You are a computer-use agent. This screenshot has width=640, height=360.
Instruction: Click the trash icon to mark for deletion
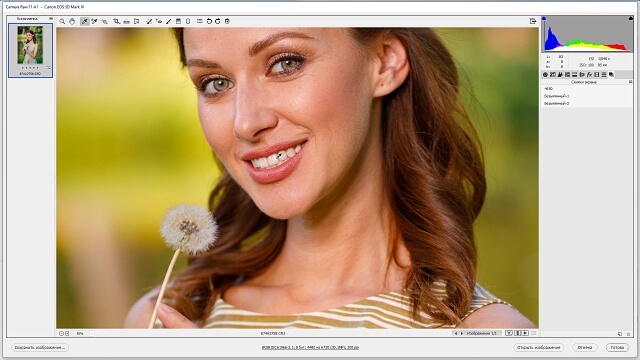(227, 21)
